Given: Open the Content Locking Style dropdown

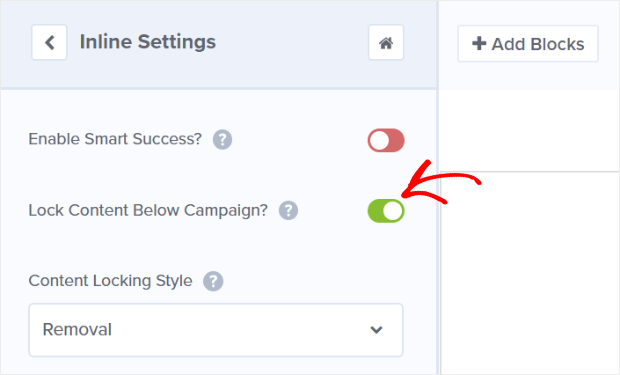Looking at the screenshot, I should coord(216,330).
